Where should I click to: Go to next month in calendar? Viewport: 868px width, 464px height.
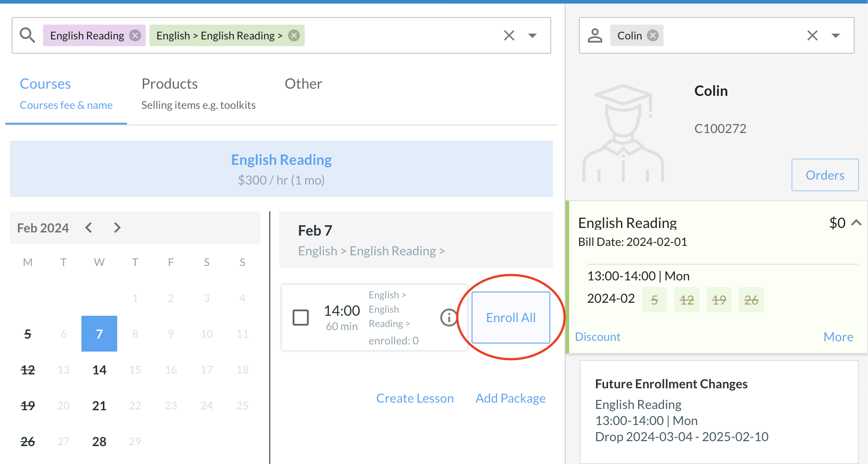click(117, 228)
